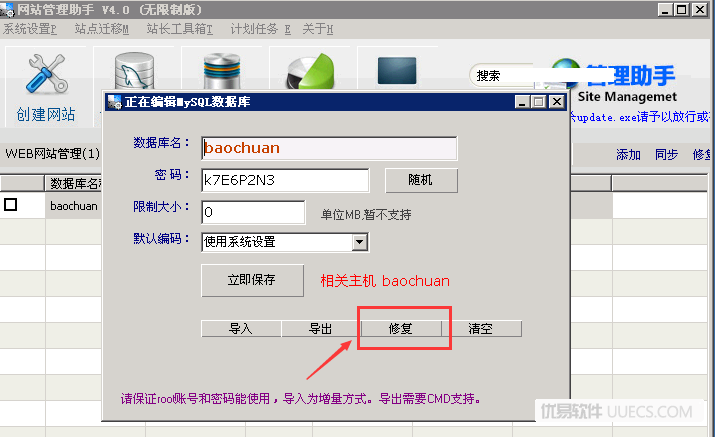Expand the 默认编码 dropdown arrow
This screenshot has height=437, width=715.
tap(360, 242)
